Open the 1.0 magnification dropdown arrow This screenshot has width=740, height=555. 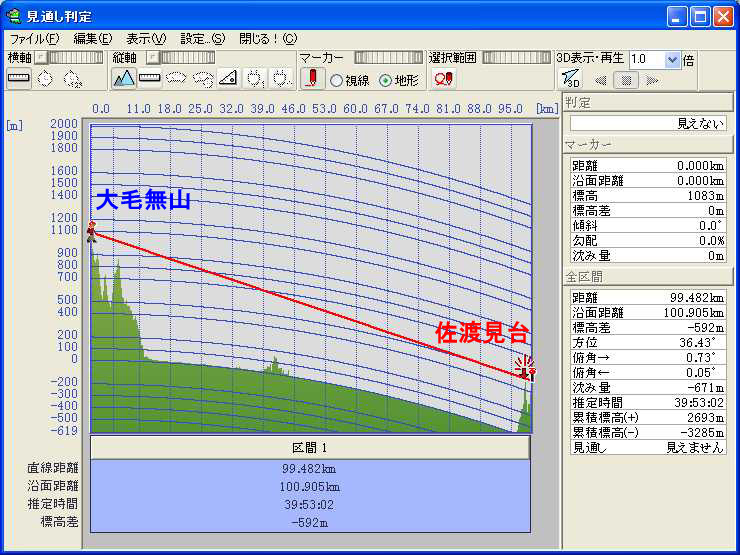click(x=672, y=60)
